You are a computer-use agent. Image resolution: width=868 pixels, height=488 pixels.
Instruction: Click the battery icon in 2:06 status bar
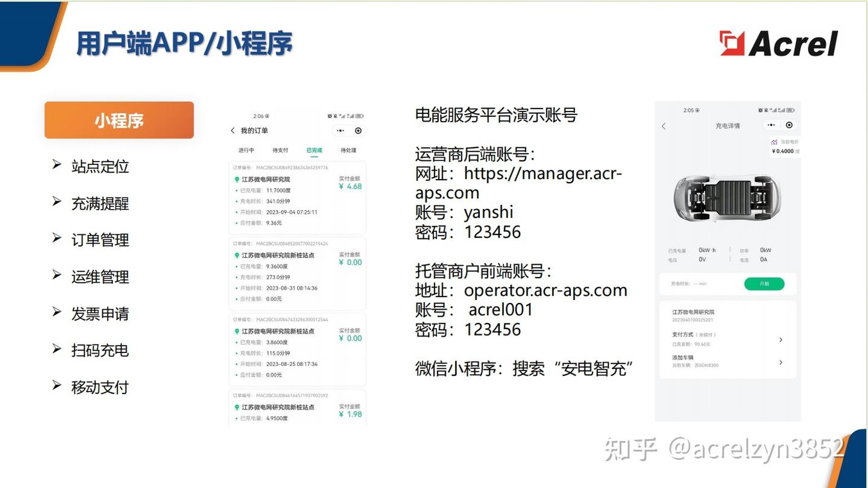pyautogui.click(x=359, y=116)
